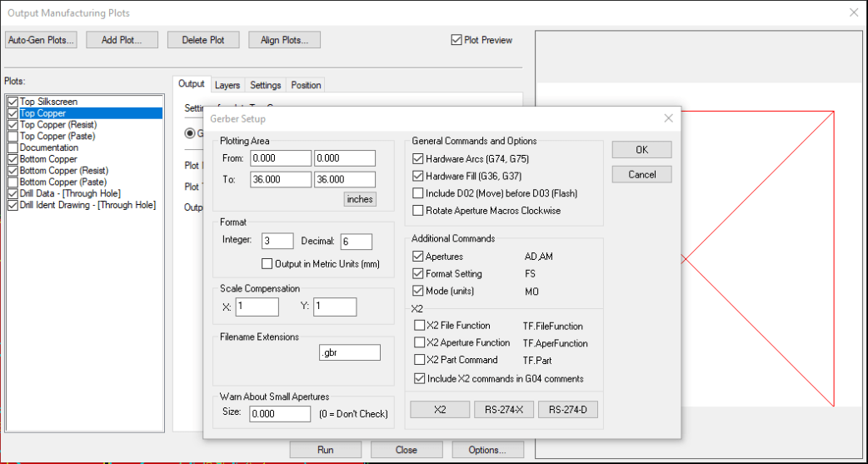
Task: Click the Delete Plot button
Action: tap(203, 40)
